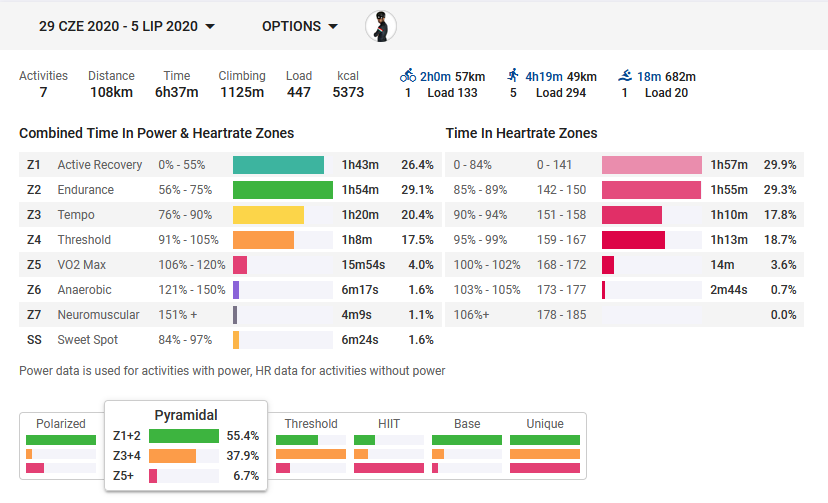Click the '5373' kcal total

(x=348, y=92)
